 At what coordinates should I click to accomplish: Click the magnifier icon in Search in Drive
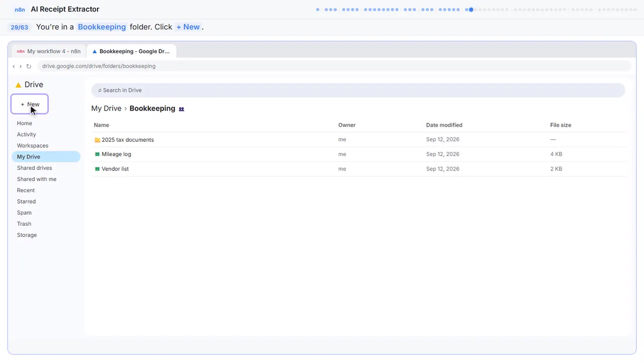click(x=100, y=90)
